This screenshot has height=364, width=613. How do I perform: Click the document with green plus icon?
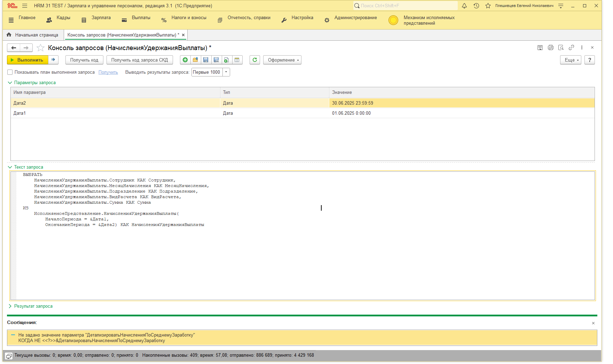pyautogui.click(x=227, y=60)
